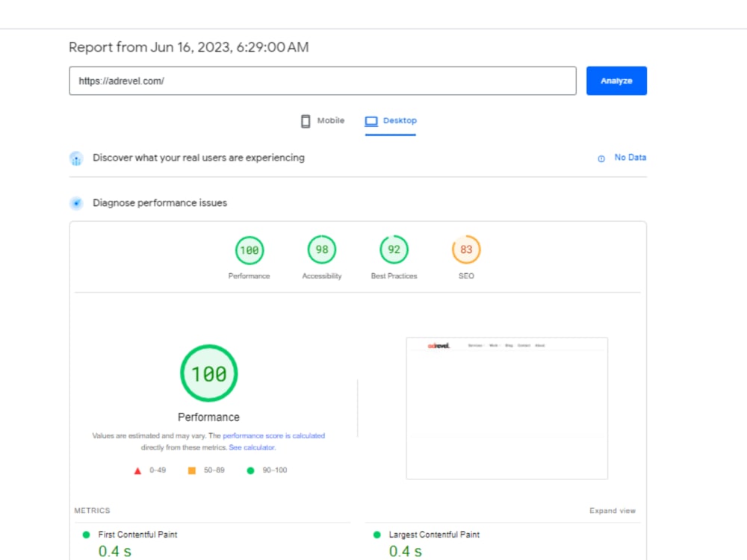Jump to Best Practices score gauge 92

pyautogui.click(x=394, y=249)
